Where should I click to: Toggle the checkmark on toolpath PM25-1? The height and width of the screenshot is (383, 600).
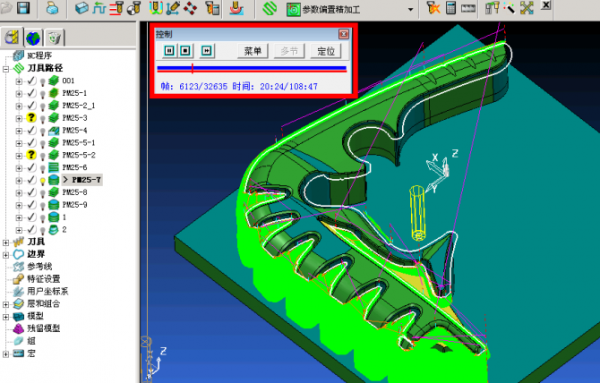click(32, 93)
